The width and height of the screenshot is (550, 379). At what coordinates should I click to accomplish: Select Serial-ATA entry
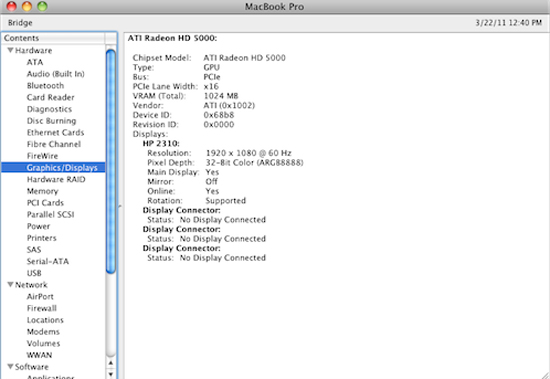(48, 261)
